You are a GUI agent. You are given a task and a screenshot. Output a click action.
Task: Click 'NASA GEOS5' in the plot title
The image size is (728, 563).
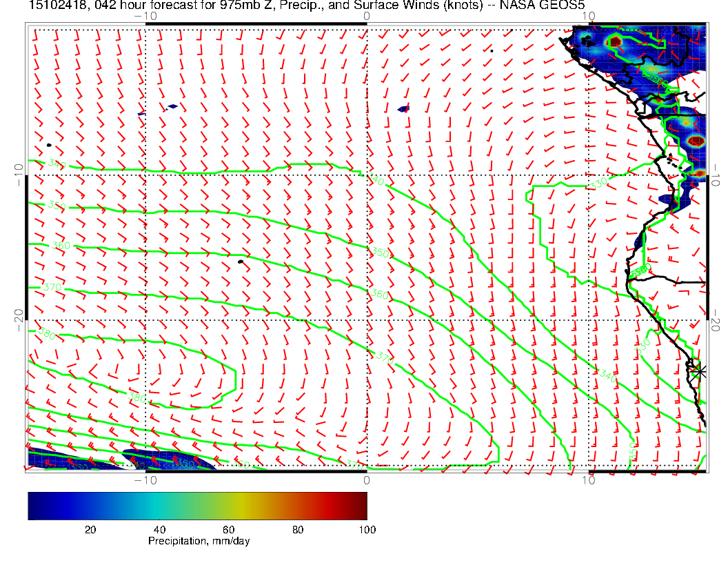(x=552, y=7)
